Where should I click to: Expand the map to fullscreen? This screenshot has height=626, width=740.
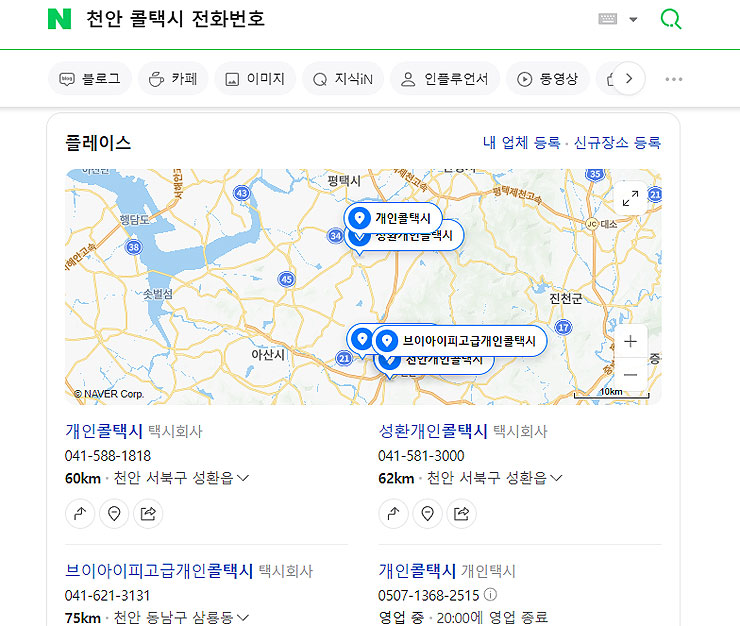tap(630, 198)
